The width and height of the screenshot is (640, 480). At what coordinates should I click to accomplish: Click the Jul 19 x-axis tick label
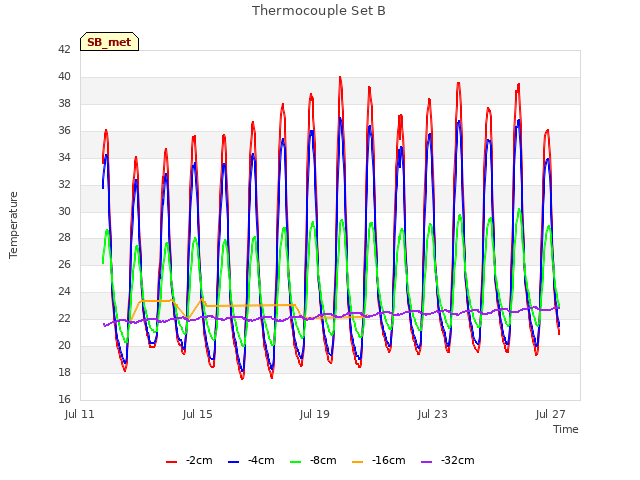(315, 414)
